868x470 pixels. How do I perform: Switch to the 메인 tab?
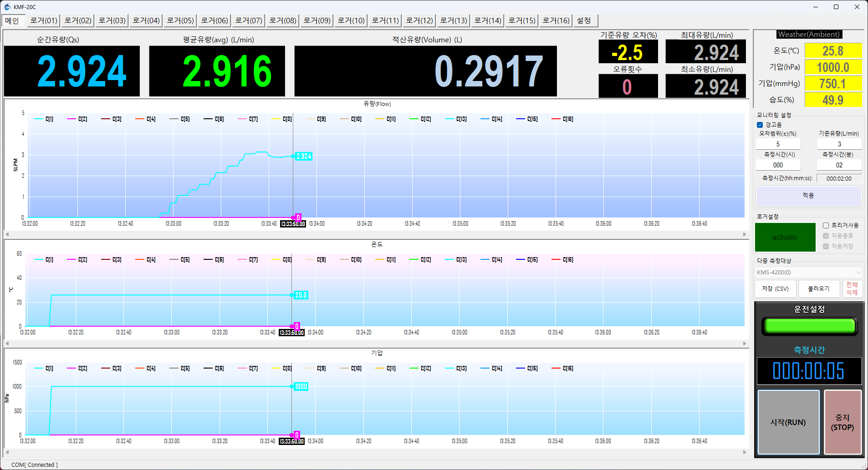pos(13,20)
